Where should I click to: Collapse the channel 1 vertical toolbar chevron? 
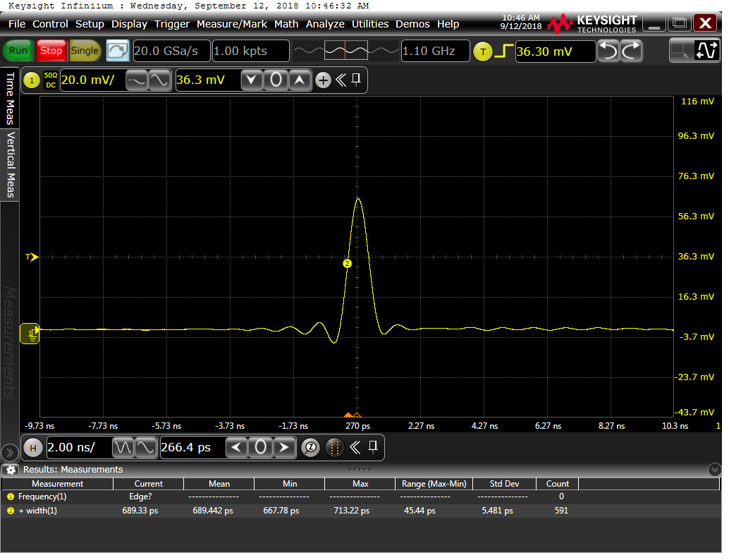(x=341, y=80)
